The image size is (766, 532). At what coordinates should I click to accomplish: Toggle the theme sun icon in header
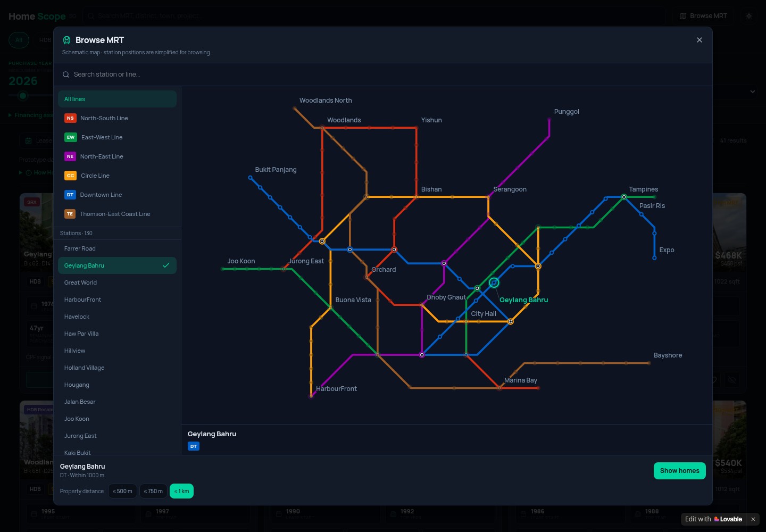pyautogui.click(x=749, y=16)
